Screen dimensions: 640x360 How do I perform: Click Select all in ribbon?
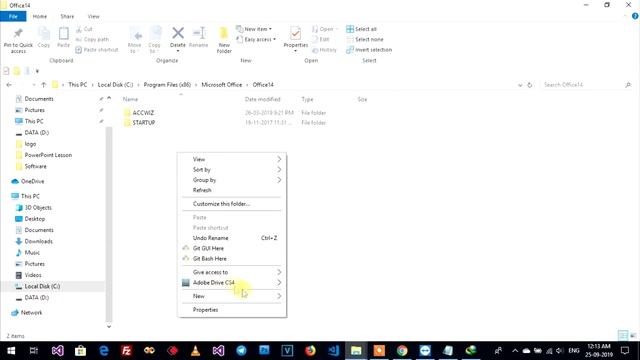click(x=362, y=29)
